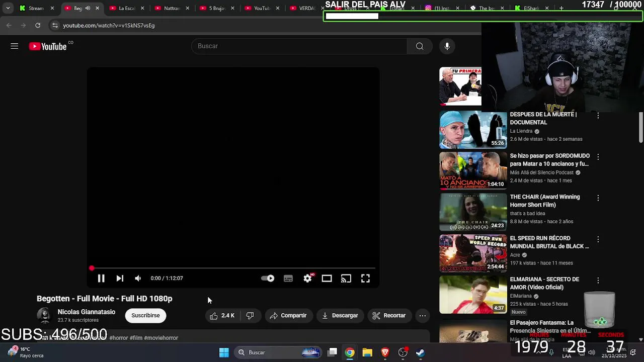The height and width of the screenshot is (362, 644).
Task: Click the Nicolas Giannatasio channel avatar
Action: click(44, 315)
